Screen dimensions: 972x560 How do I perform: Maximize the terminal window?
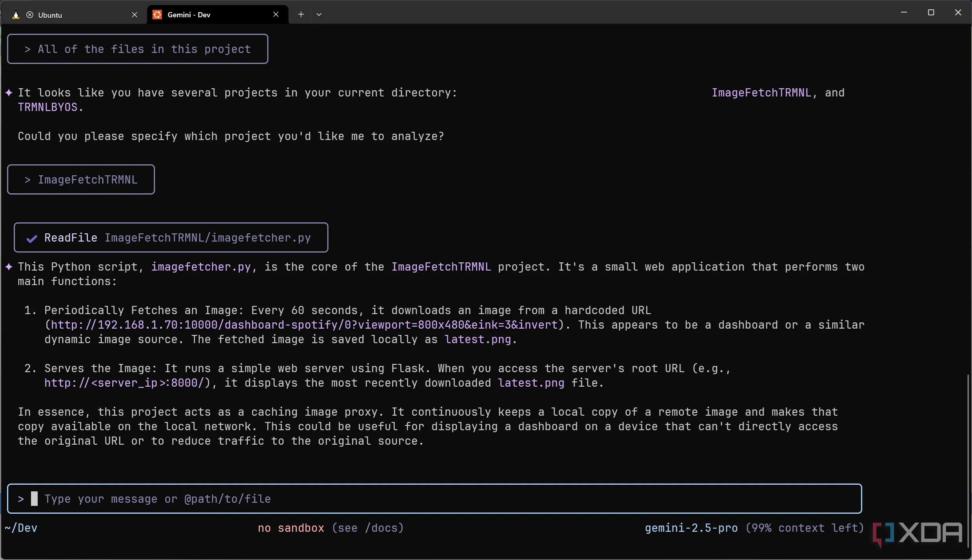point(931,13)
